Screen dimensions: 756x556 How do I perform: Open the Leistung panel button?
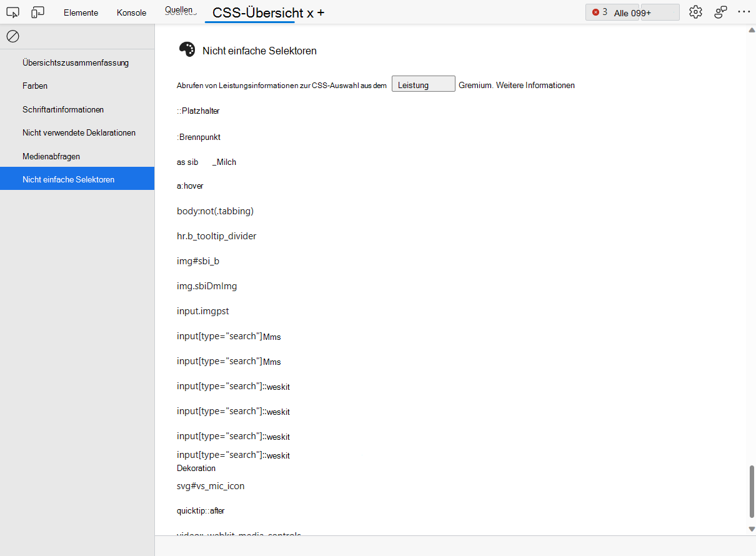pos(423,83)
